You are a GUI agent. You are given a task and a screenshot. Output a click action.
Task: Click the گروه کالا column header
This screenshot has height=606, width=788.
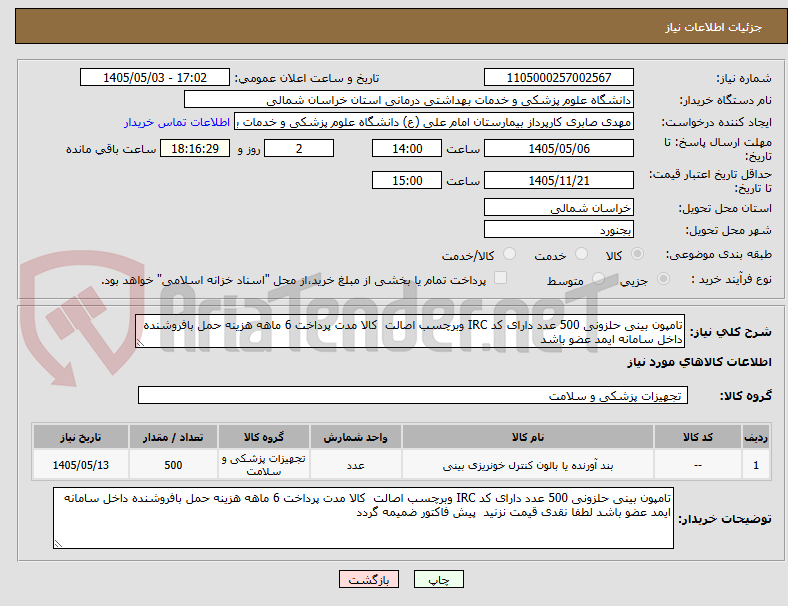click(264, 437)
